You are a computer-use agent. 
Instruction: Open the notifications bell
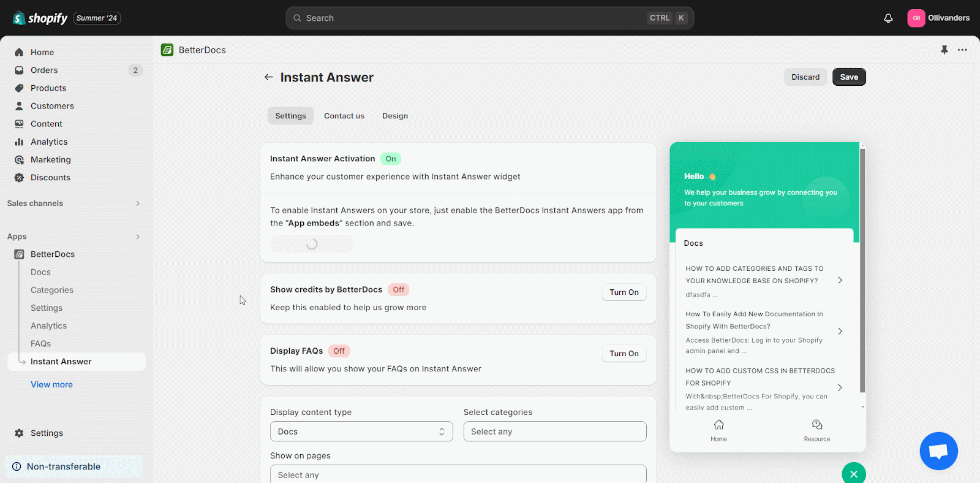(x=888, y=18)
